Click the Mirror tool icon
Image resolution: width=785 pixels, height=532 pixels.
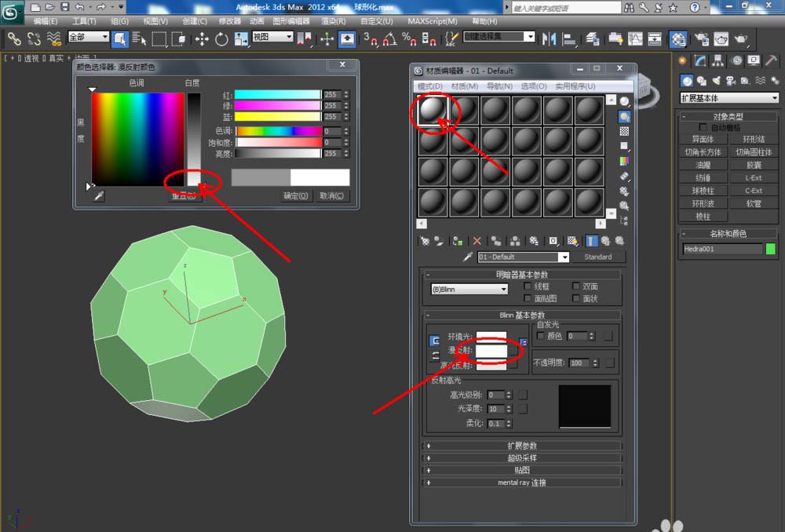(x=549, y=38)
